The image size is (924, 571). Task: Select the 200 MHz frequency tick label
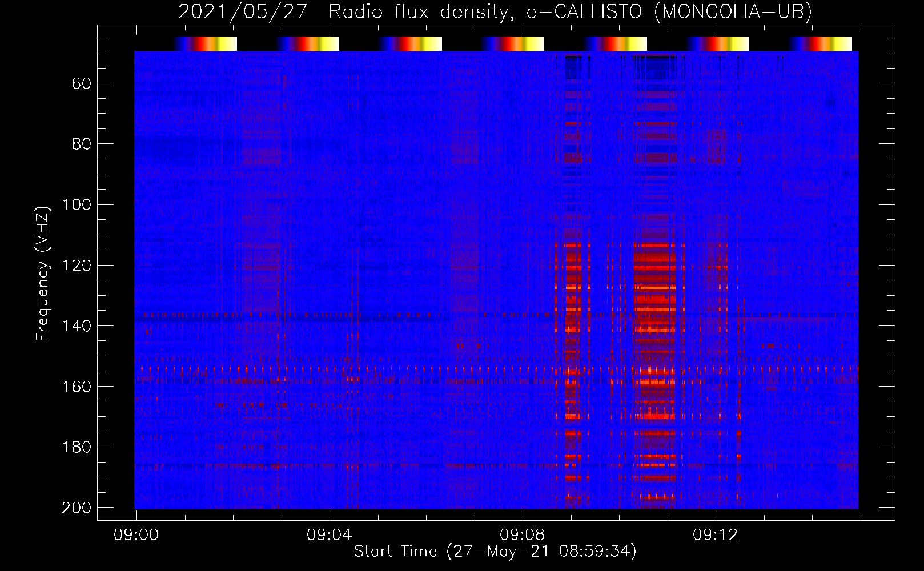tap(77, 507)
